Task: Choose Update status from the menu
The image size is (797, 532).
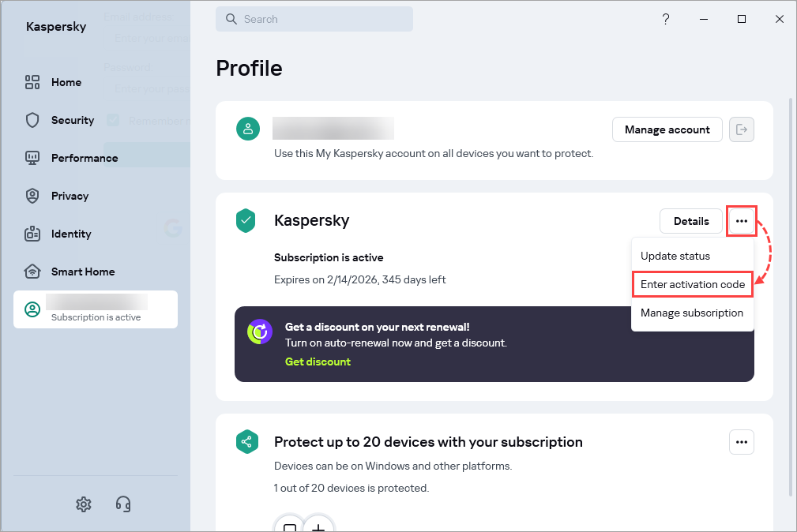Action: 675,256
